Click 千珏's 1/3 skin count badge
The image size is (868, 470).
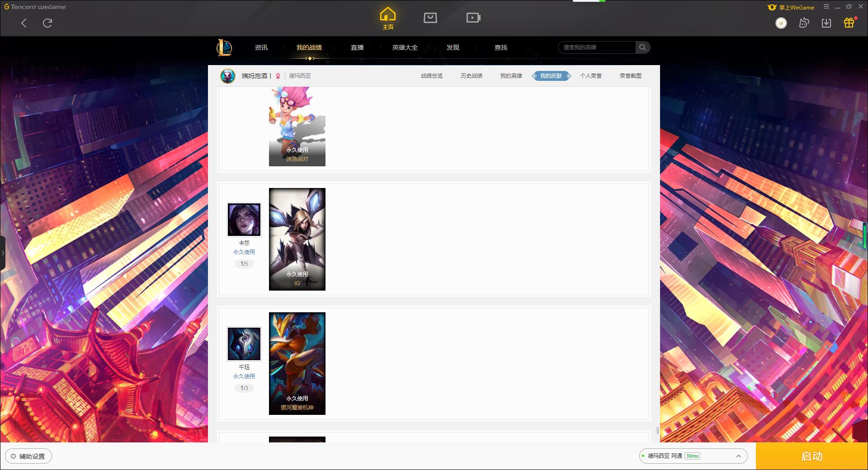[244, 388]
